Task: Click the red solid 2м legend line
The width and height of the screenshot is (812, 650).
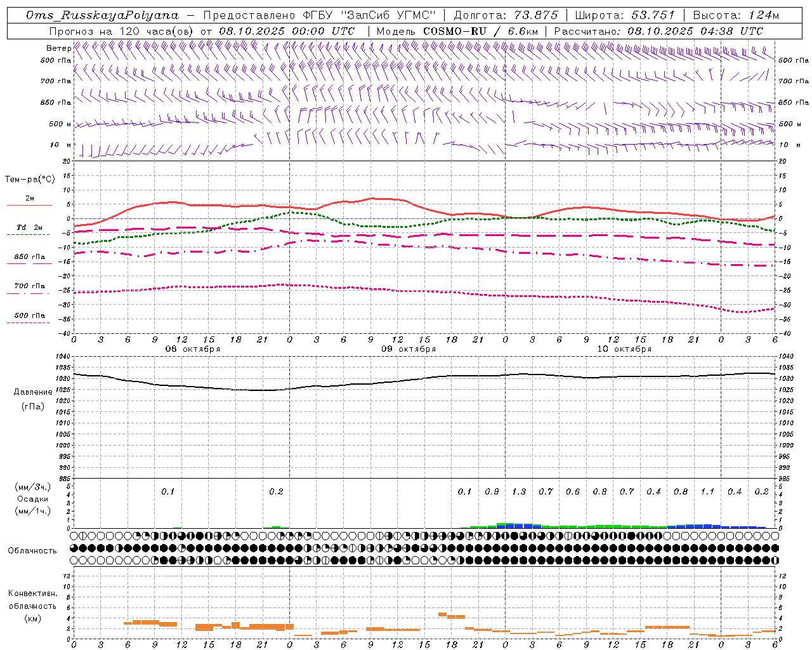Action: coord(29,206)
